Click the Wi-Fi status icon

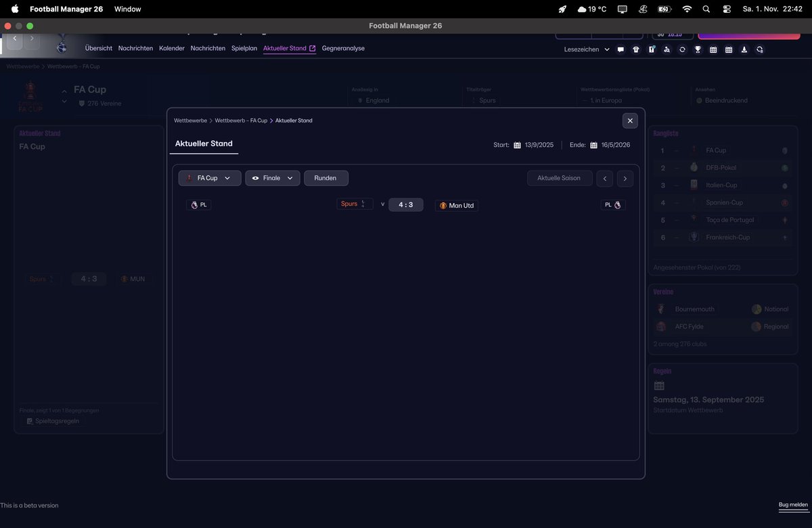687,9
